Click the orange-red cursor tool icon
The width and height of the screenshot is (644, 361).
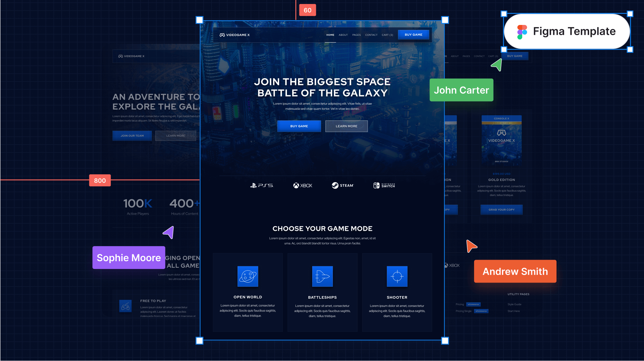pos(471,246)
